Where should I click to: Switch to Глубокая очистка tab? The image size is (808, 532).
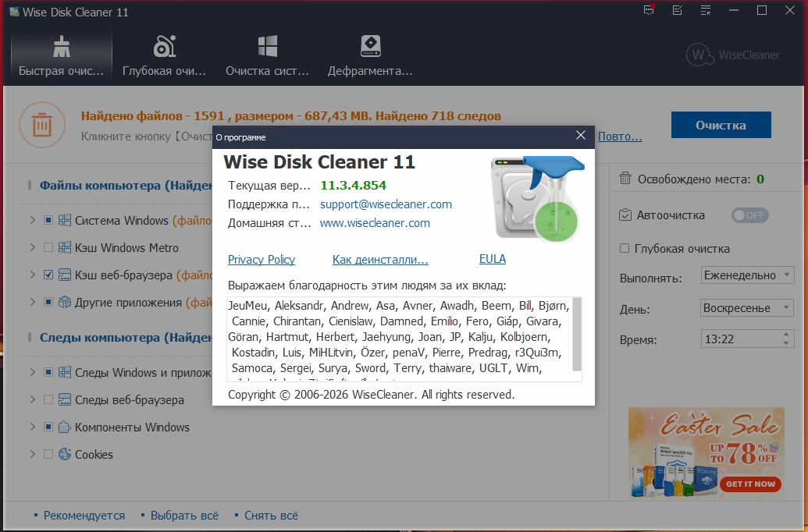pos(164,56)
